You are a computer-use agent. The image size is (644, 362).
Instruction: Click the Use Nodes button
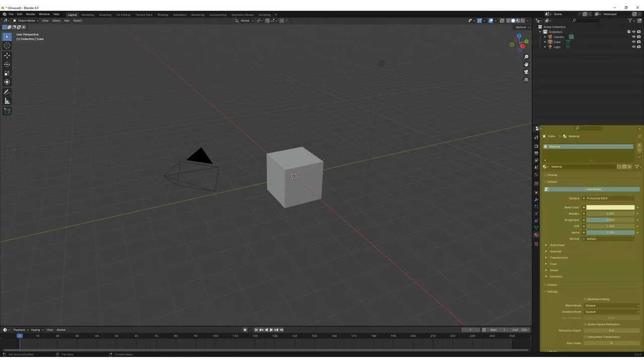594,189
